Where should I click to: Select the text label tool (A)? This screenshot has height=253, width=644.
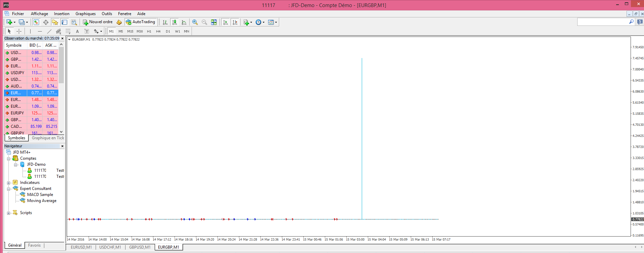click(x=77, y=31)
